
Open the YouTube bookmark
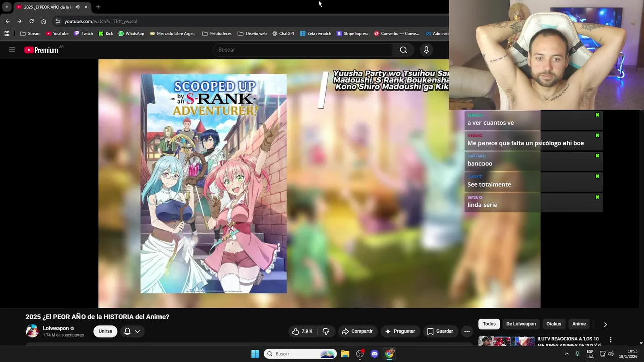click(57, 34)
